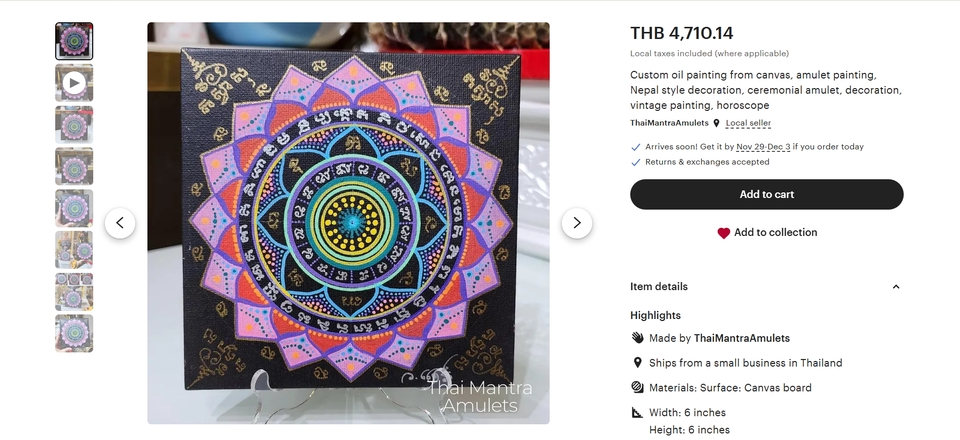
Task: Go to the next product image arrow
Action: (577, 223)
